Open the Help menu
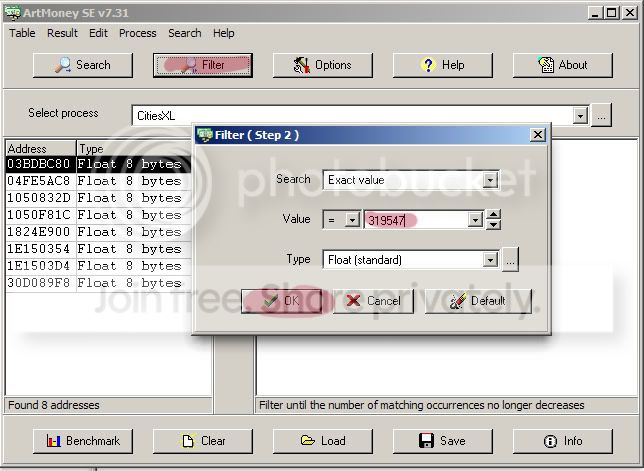This screenshot has width=644, height=471. (223, 33)
